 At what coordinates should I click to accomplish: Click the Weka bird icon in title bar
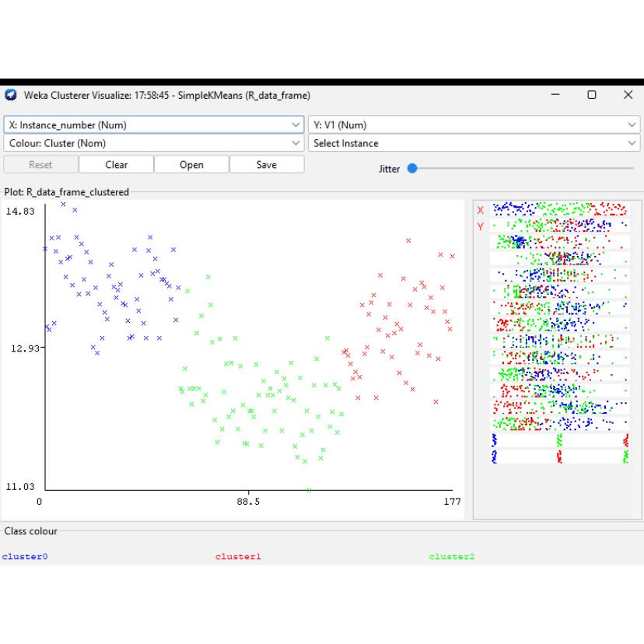(x=11, y=96)
